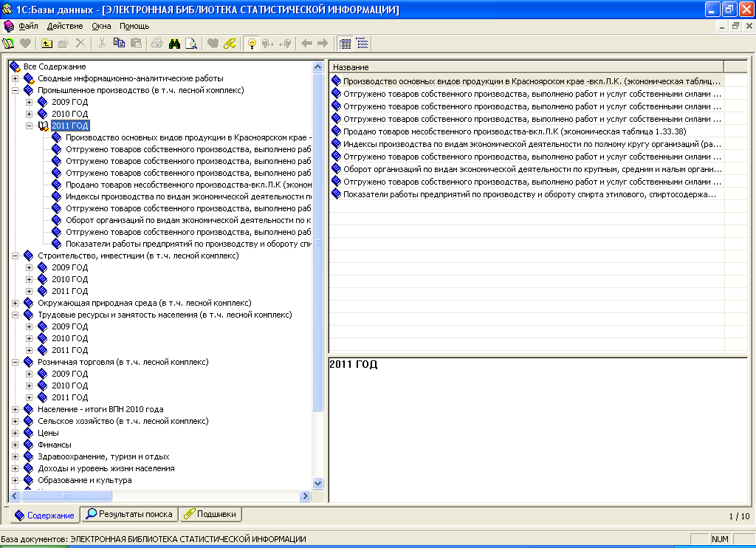Image resolution: width=756 pixels, height=548 pixels.
Task: Click the open book database icon in toolbar
Action: (9, 44)
